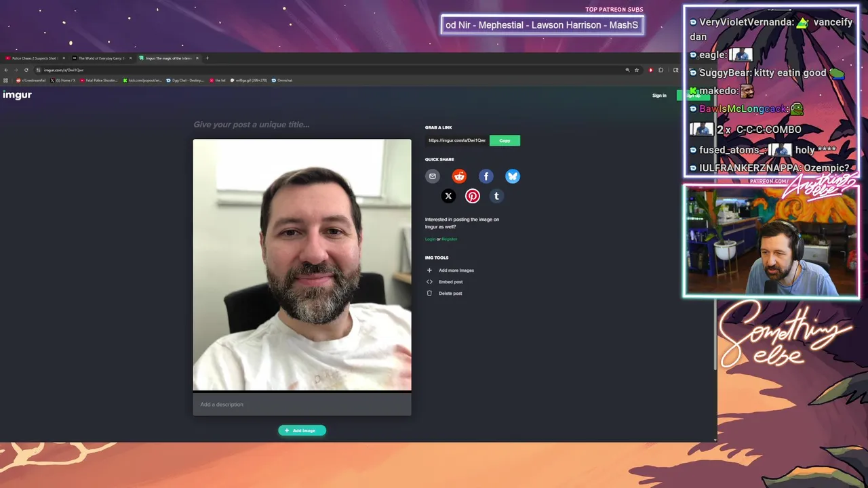
Task: Open the Dgg Chat bookmark
Action: (185, 80)
